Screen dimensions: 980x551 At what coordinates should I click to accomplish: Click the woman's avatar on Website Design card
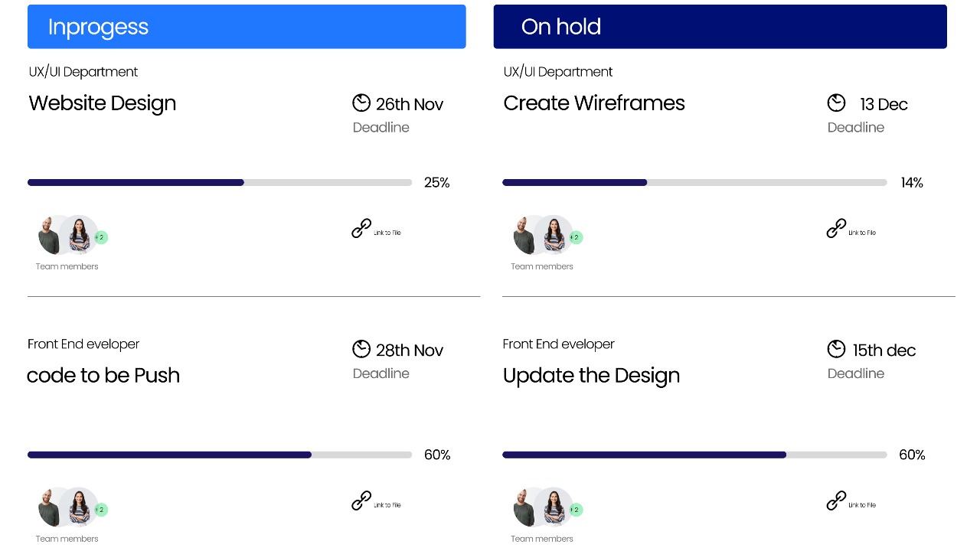tap(80, 235)
